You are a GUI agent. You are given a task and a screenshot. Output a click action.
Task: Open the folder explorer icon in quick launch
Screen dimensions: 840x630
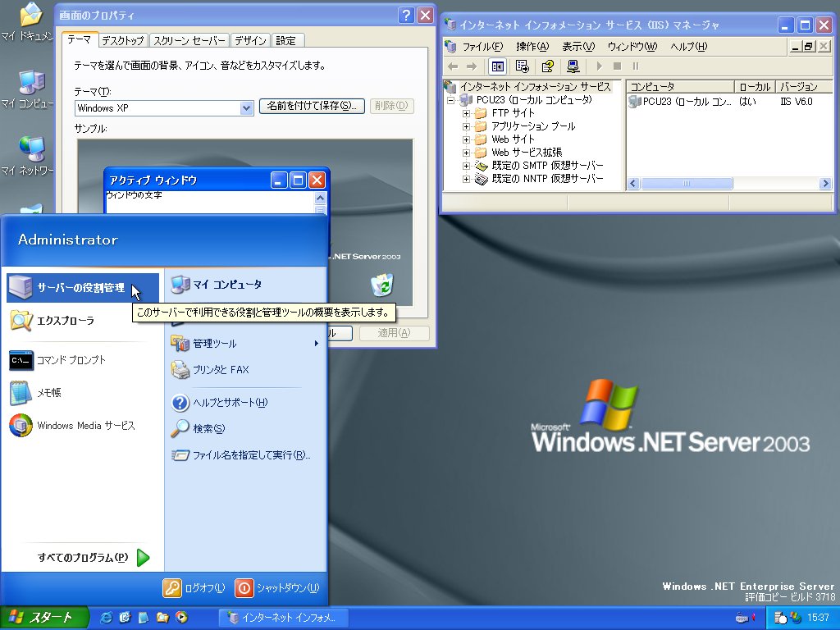click(163, 618)
